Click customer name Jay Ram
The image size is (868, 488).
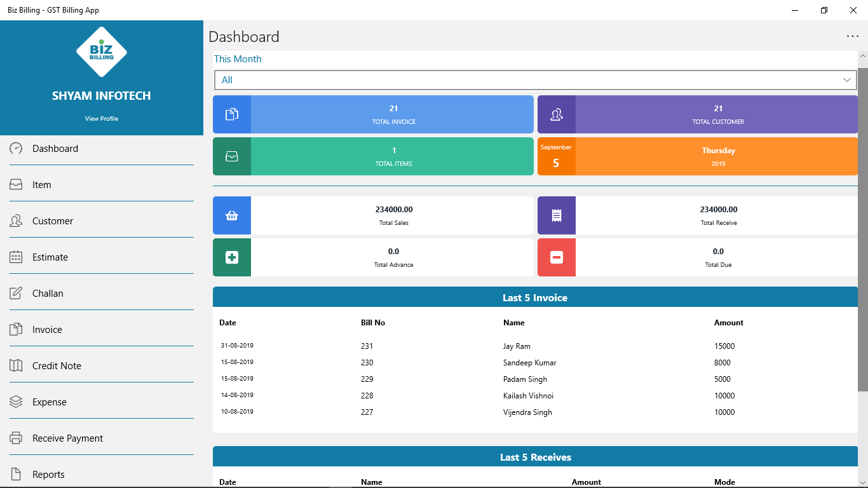pos(517,346)
